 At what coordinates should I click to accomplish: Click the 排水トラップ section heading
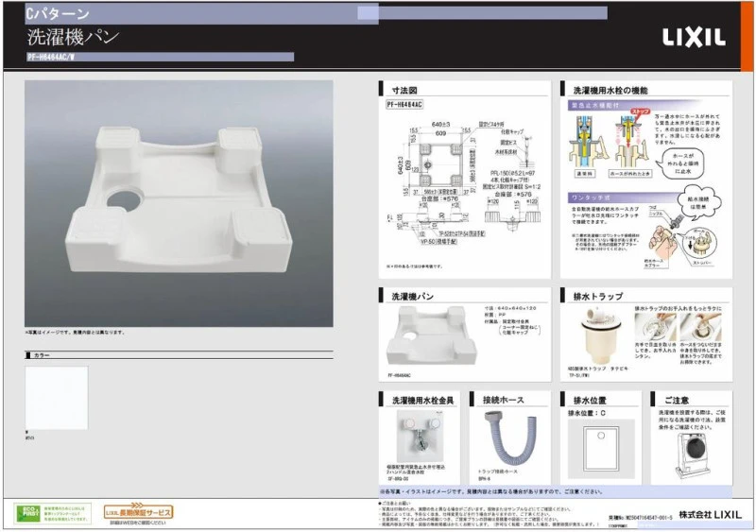coord(598,296)
